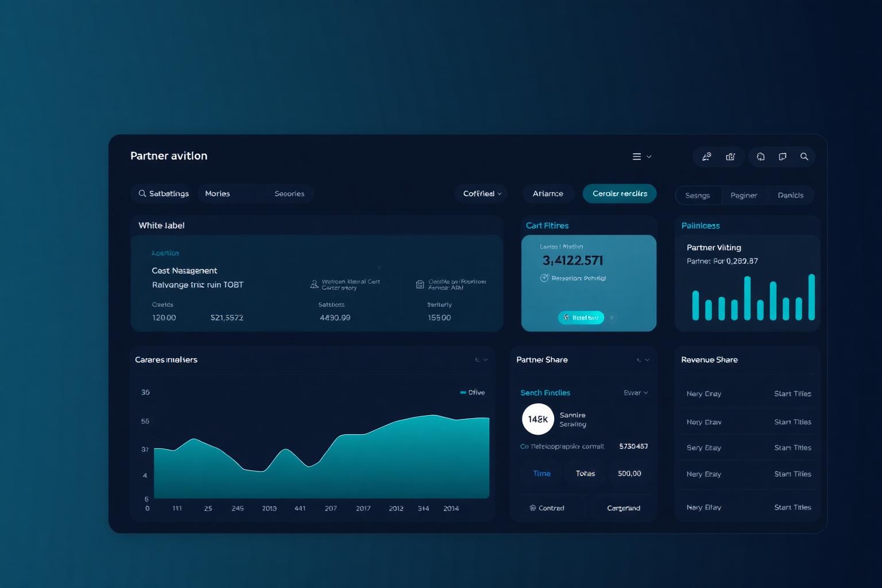Click the user-pin icon in top toolbar

click(707, 157)
